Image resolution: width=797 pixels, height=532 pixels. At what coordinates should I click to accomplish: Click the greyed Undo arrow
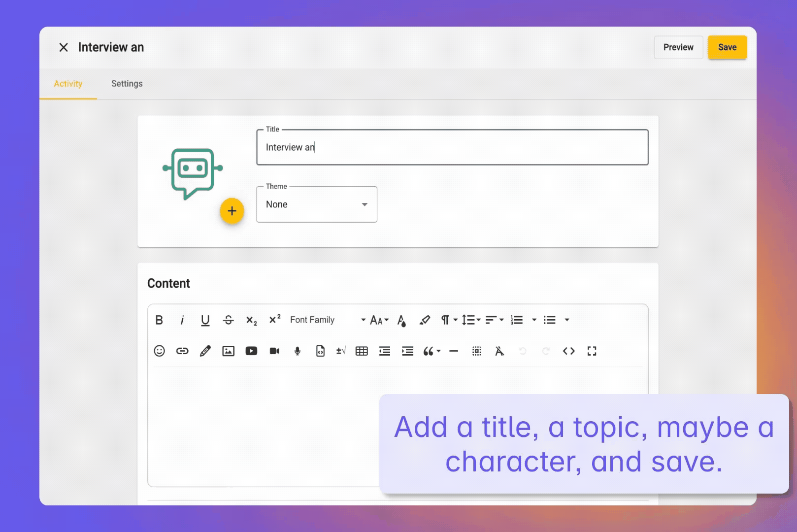pyautogui.click(x=523, y=351)
